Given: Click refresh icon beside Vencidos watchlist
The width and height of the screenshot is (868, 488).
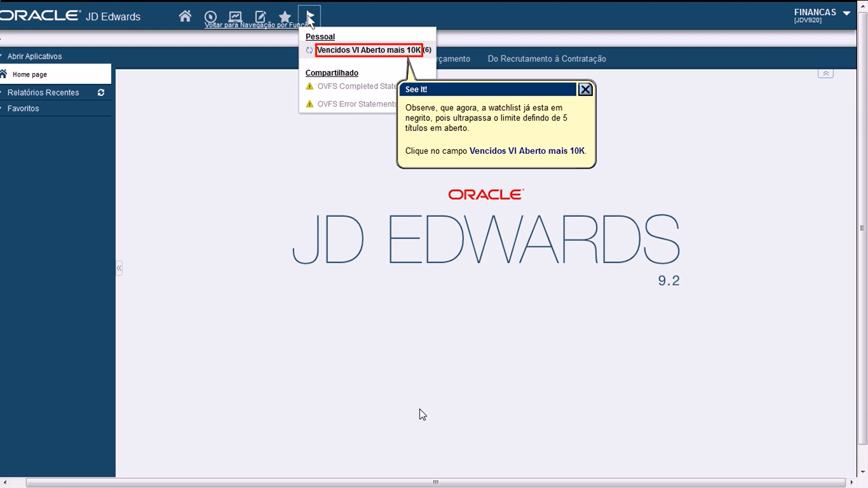Looking at the screenshot, I should 309,50.
